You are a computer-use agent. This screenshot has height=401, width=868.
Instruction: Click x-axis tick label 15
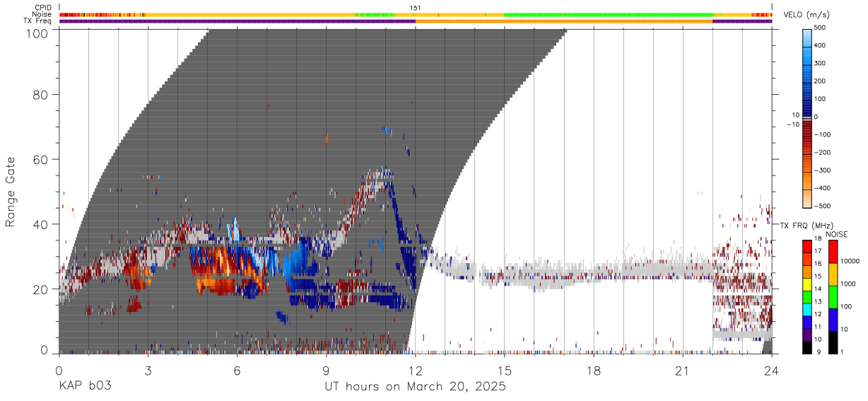tap(505, 370)
